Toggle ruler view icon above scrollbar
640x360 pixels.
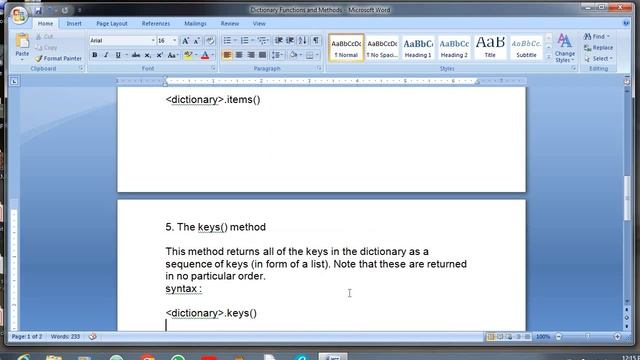[627, 81]
